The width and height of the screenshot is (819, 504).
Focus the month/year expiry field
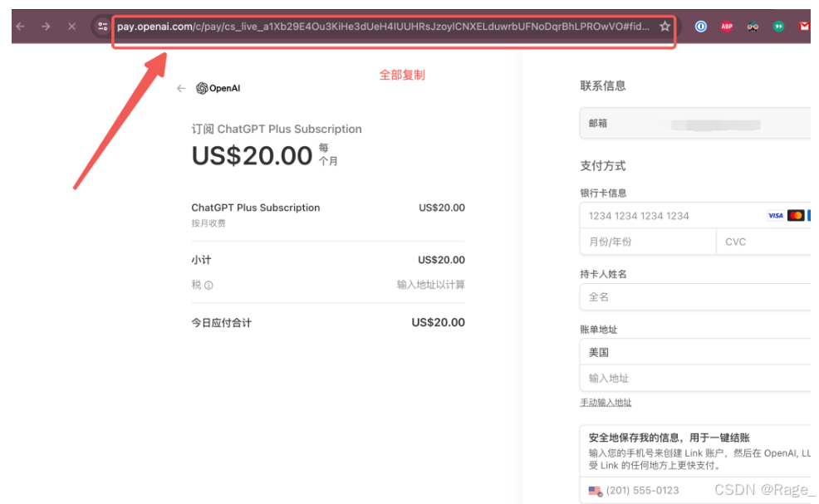click(x=648, y=242)
